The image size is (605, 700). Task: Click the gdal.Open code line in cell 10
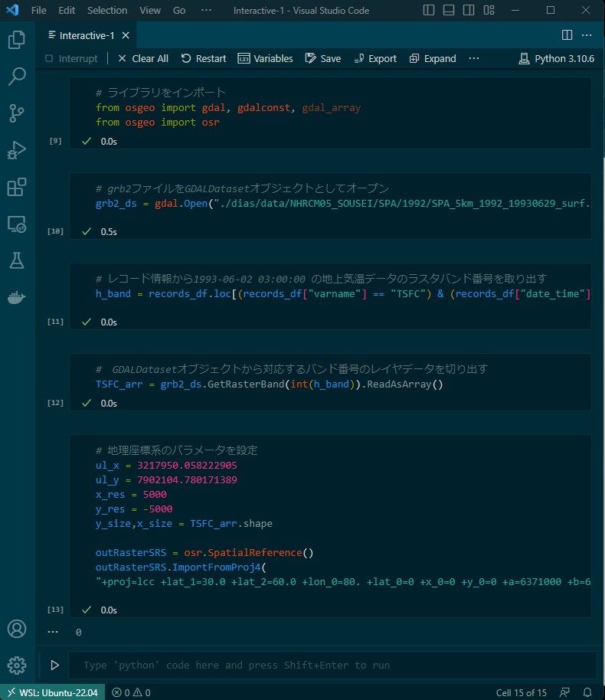(x=343, y=203)
